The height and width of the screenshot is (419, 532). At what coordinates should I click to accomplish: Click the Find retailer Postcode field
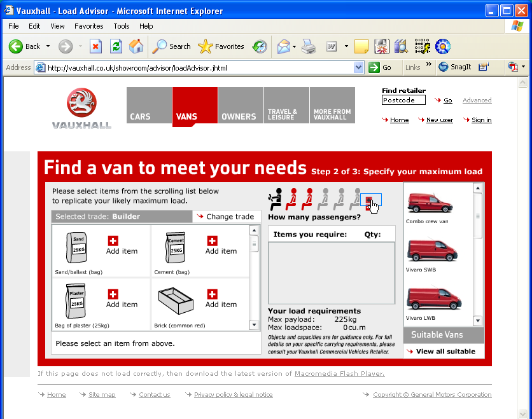click(403, 100)
